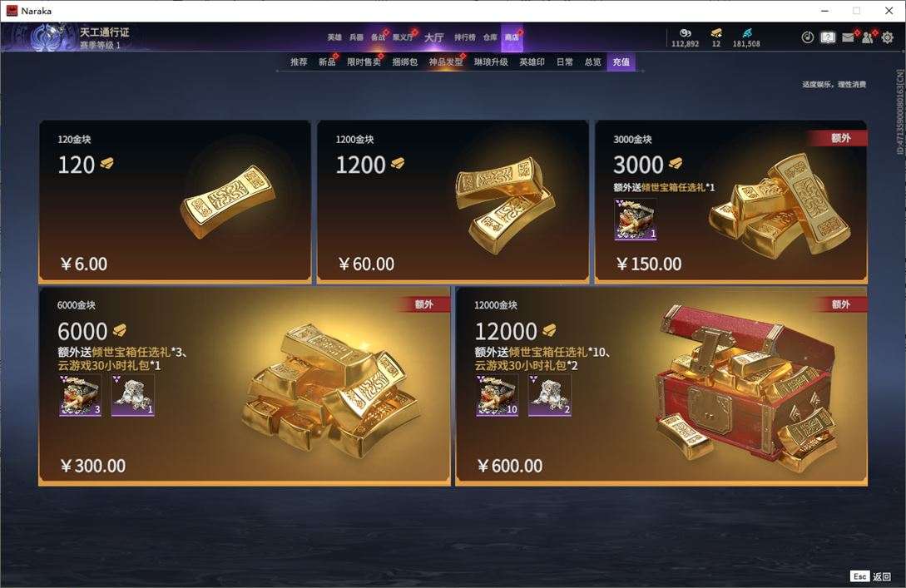Select the 英雄印 shop sub-tab
The width and height of the screenshot is (906, 588).
pyautogui.click(x=532, y=62)
